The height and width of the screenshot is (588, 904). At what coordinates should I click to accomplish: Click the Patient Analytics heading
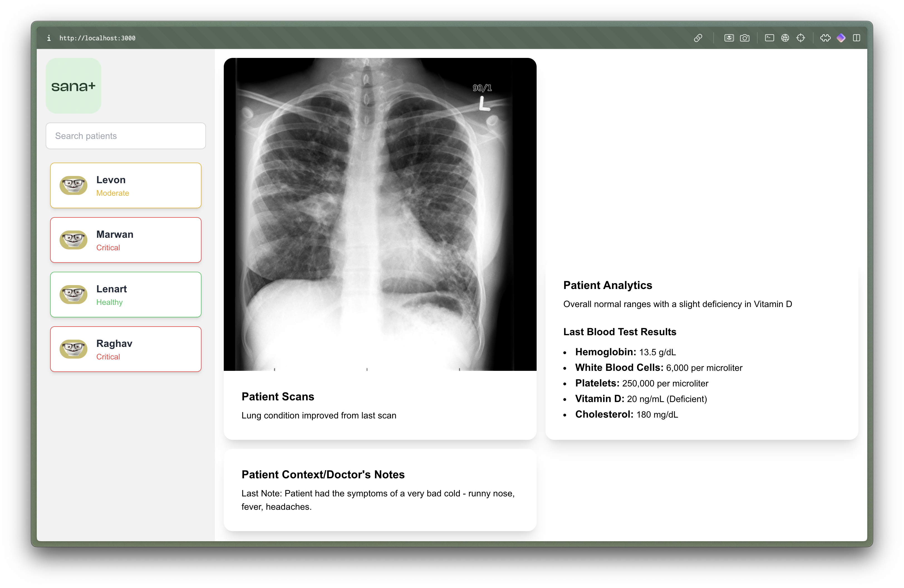pos(607,285)
